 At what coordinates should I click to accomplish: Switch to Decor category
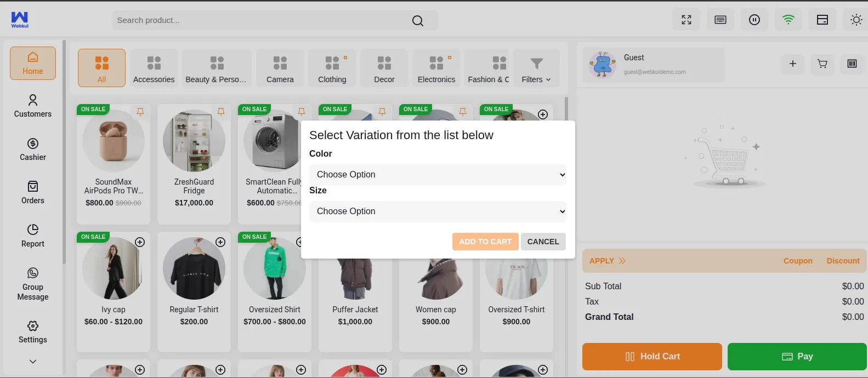coord(384,68)
